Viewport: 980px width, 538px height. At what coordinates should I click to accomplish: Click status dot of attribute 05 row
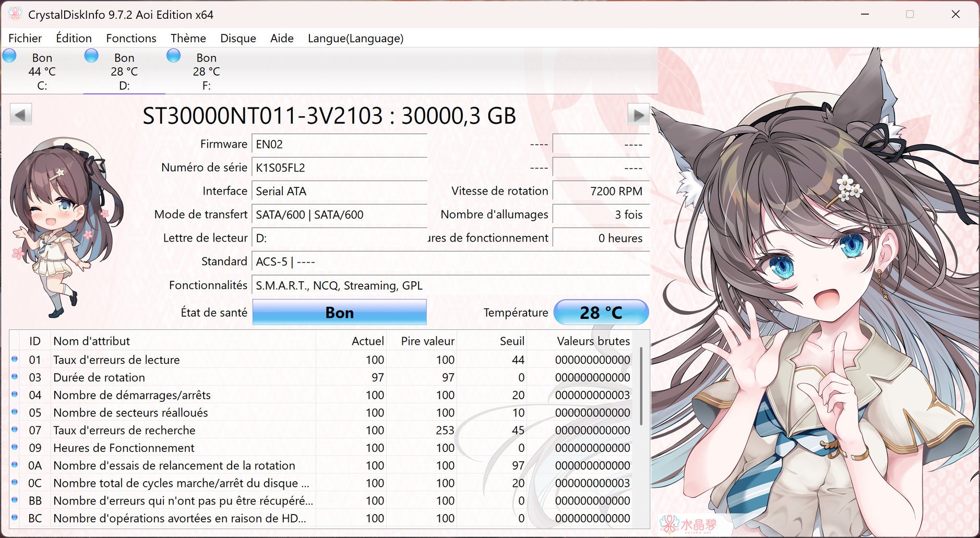(x=15, y=412)
